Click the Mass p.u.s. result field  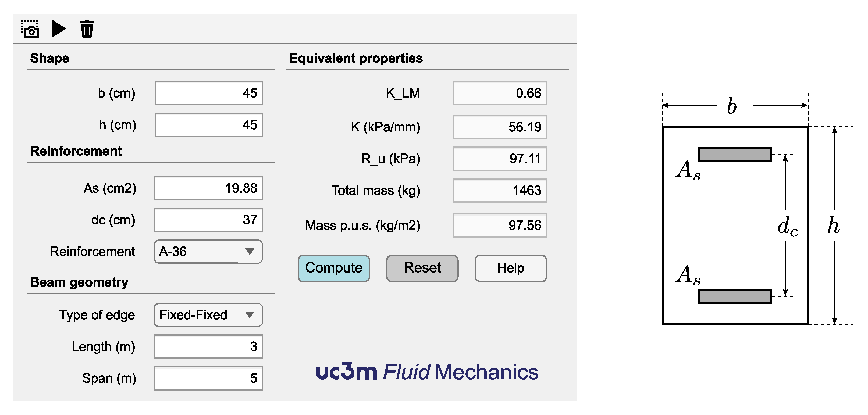click(499, 225)
